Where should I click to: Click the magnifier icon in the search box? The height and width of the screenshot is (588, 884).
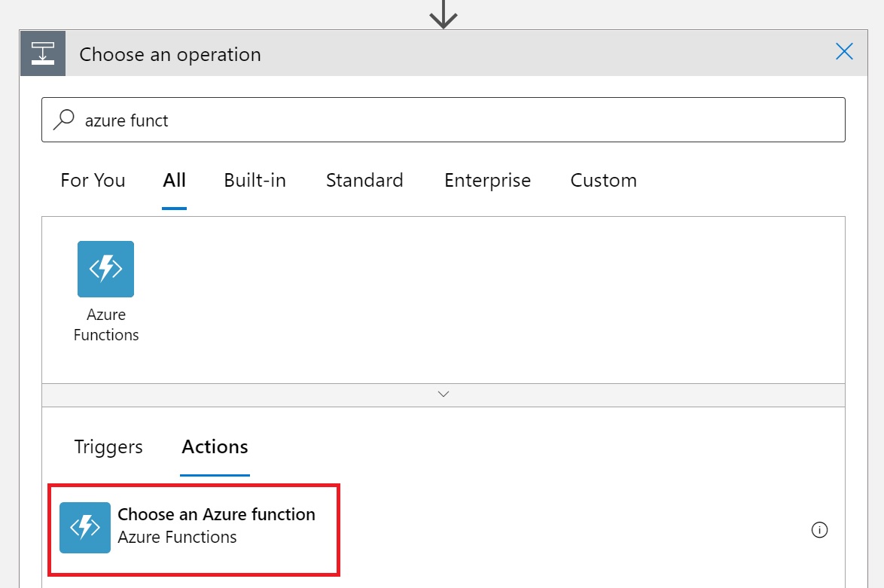[66, 119]
